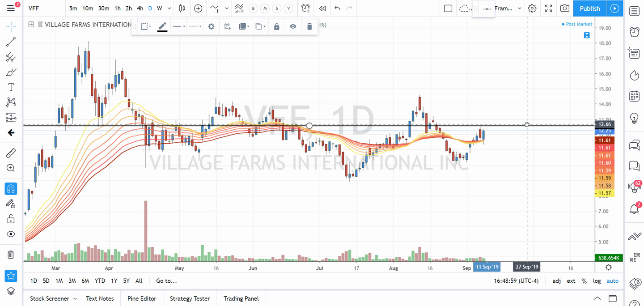Viewport: 644px width, 306px height.
Task: Expand the VILLAGE FARMS legend
Action: [x=31, y=25]
